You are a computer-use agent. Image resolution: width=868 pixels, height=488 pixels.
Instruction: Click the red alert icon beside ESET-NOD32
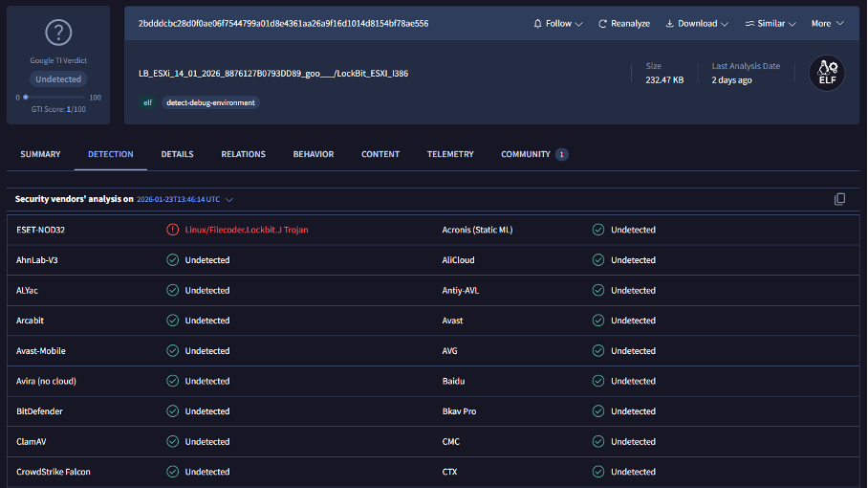(173, 230)
